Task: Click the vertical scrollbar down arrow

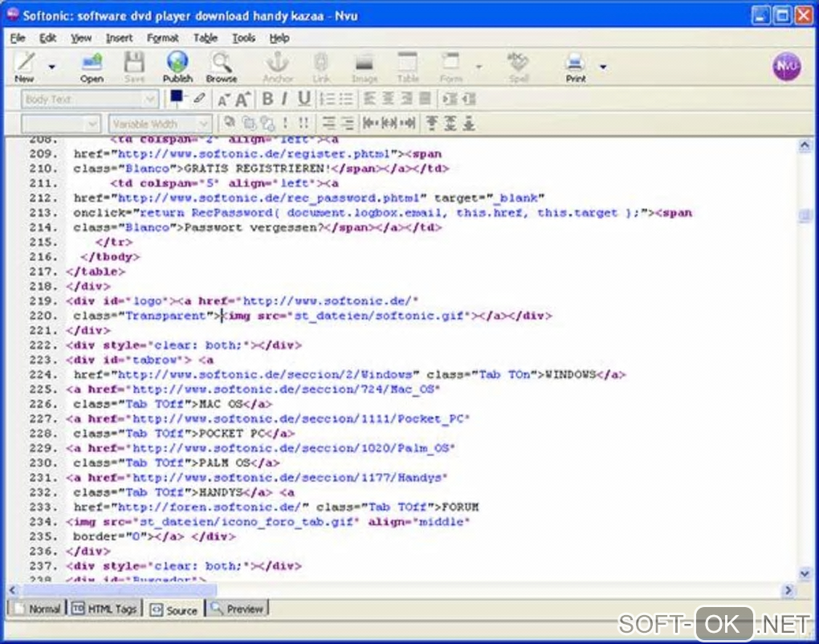Action: click(x=805, y=573)
